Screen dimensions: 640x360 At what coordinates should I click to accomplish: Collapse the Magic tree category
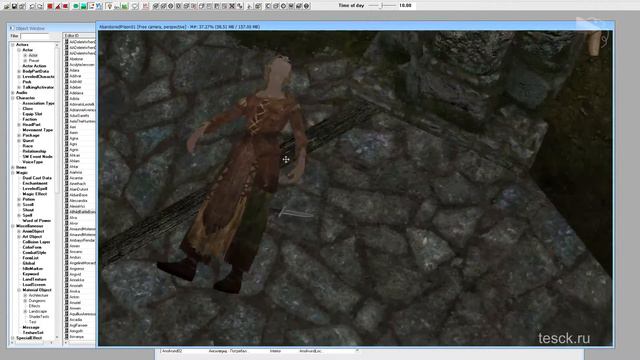pyautogui.click(x=13, y=173)
